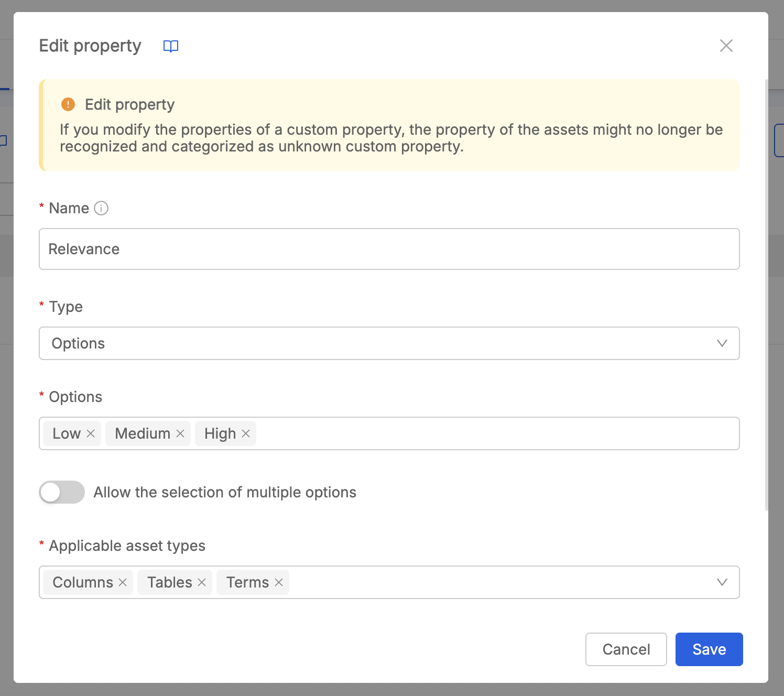Remove the Terms asset type tag

point(279,582)
